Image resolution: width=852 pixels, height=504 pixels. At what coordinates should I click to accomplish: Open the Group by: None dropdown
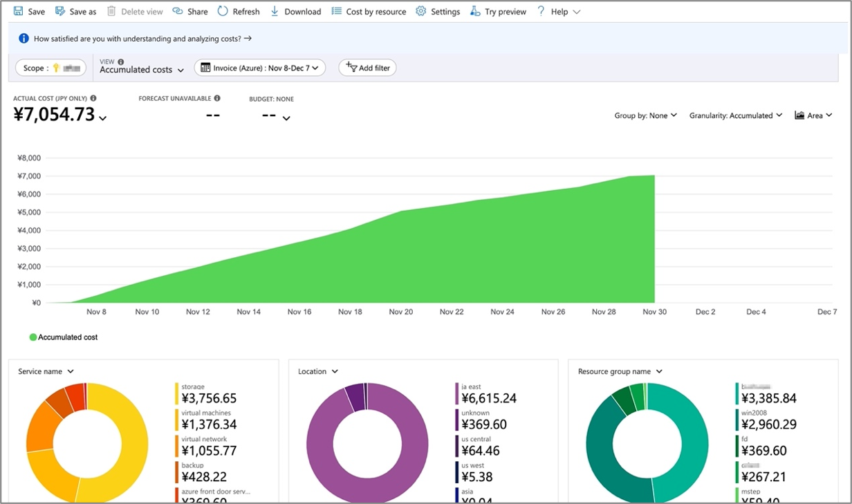(x=646, y=115)
